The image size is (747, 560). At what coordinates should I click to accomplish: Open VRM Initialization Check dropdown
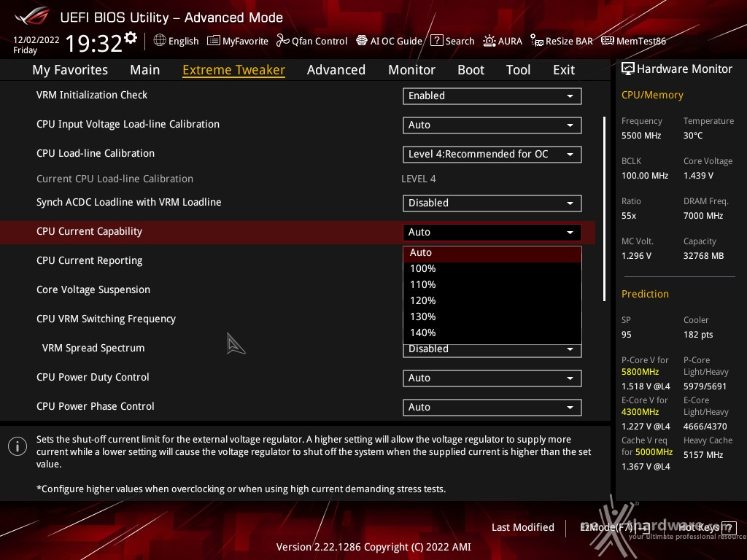pyautogui.click(x=492, y=96)
